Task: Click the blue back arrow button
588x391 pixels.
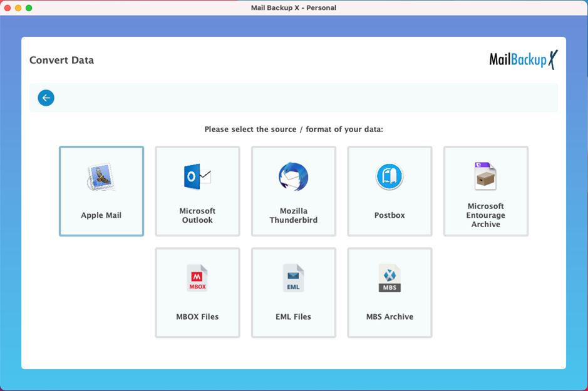Action: pyautogui.click(x=46, y=98)
